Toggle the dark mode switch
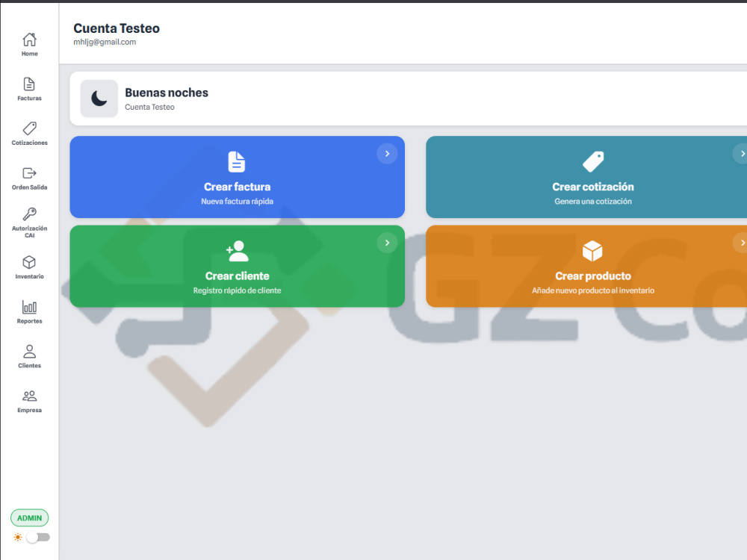 [38, 537]
